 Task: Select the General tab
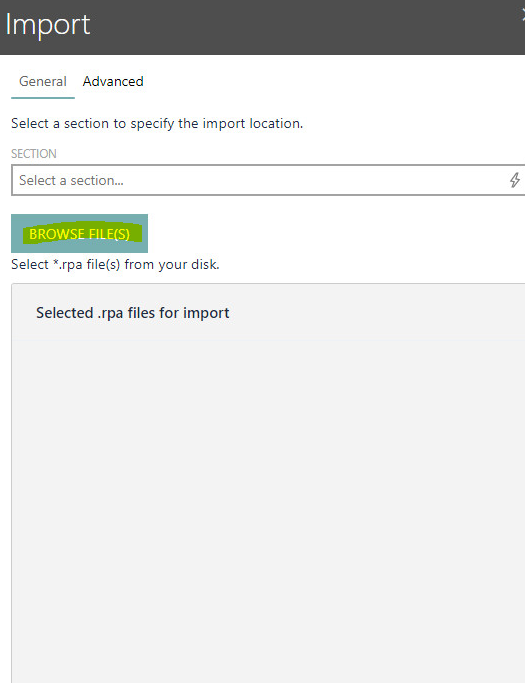tap(43, 81)
